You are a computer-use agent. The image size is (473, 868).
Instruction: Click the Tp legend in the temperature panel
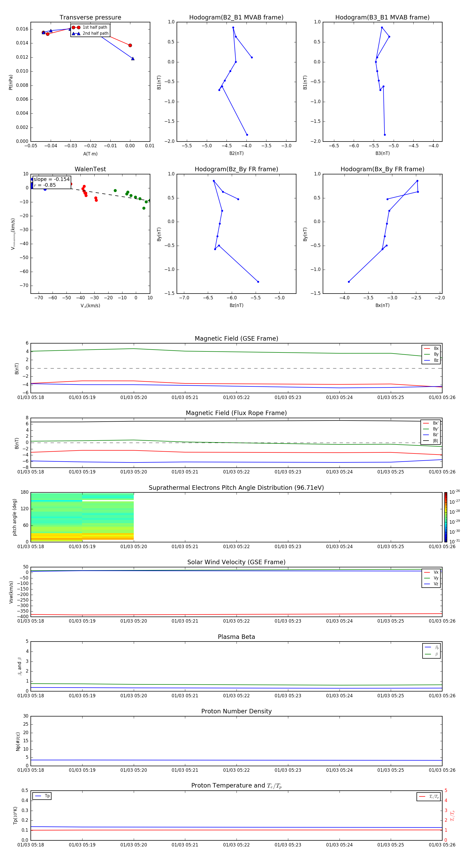[42, 796]
